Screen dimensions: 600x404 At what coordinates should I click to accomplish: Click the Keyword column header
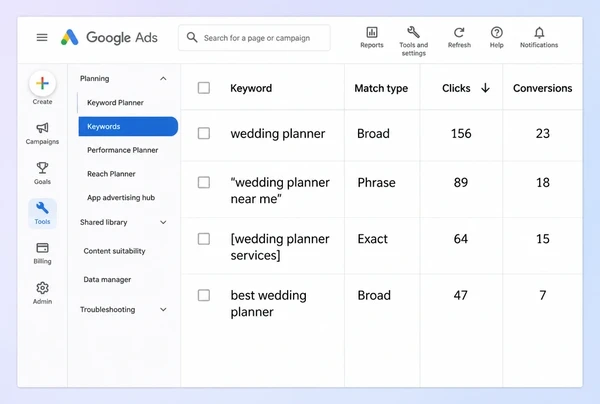[x=251, y=88]
